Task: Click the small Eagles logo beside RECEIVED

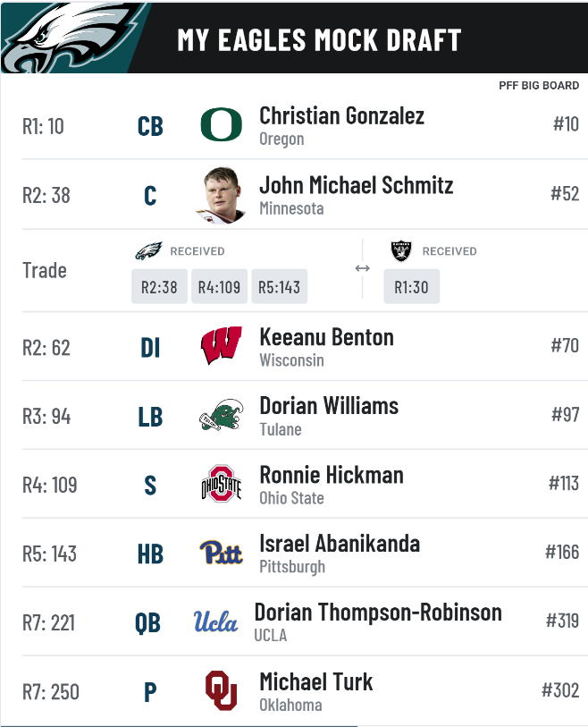Action: (148, 251)
